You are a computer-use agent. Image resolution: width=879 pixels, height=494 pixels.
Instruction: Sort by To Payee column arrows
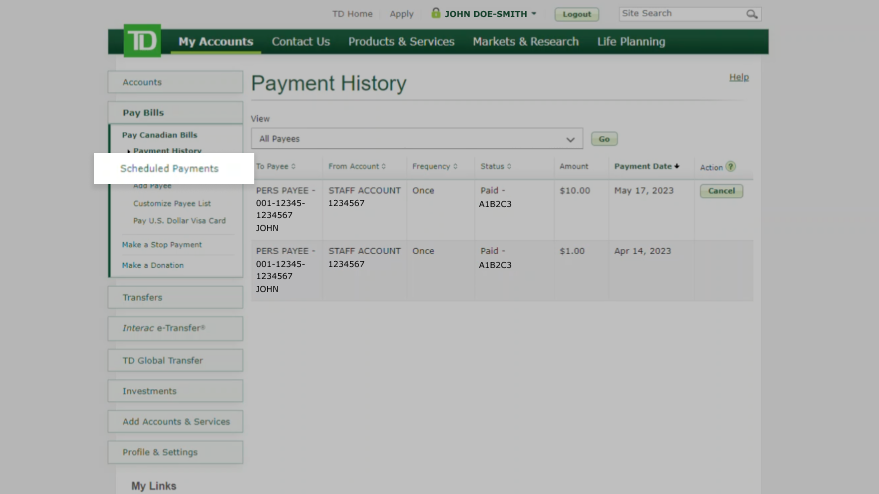[x=293, y=167]
